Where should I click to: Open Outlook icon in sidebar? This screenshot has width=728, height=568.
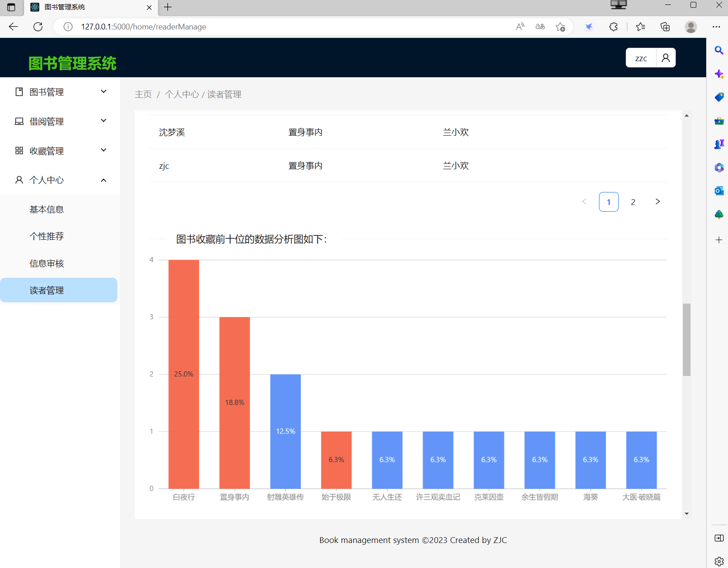click(719, 191)
